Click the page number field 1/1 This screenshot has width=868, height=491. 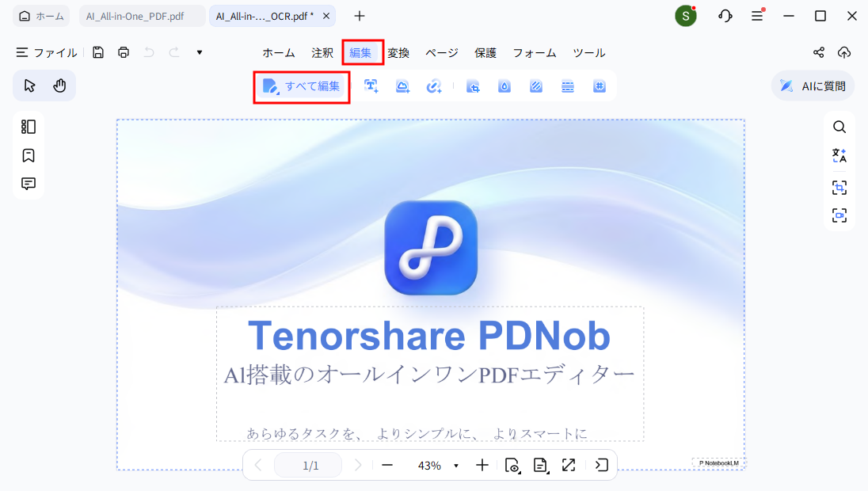pyautogui.click(x=308, y=466)
